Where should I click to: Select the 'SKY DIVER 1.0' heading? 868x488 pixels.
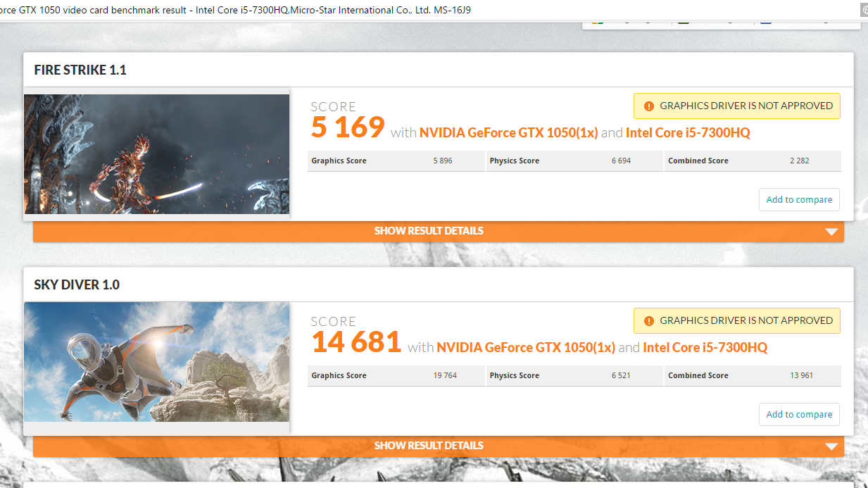[77, 285]
